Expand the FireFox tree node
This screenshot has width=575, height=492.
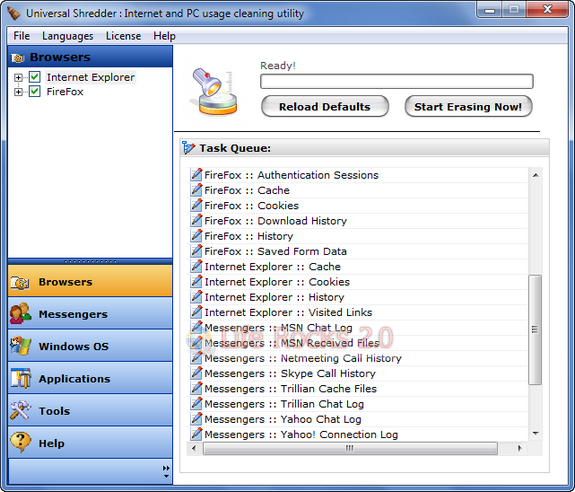pyautogui.click(x=18, y=92)
